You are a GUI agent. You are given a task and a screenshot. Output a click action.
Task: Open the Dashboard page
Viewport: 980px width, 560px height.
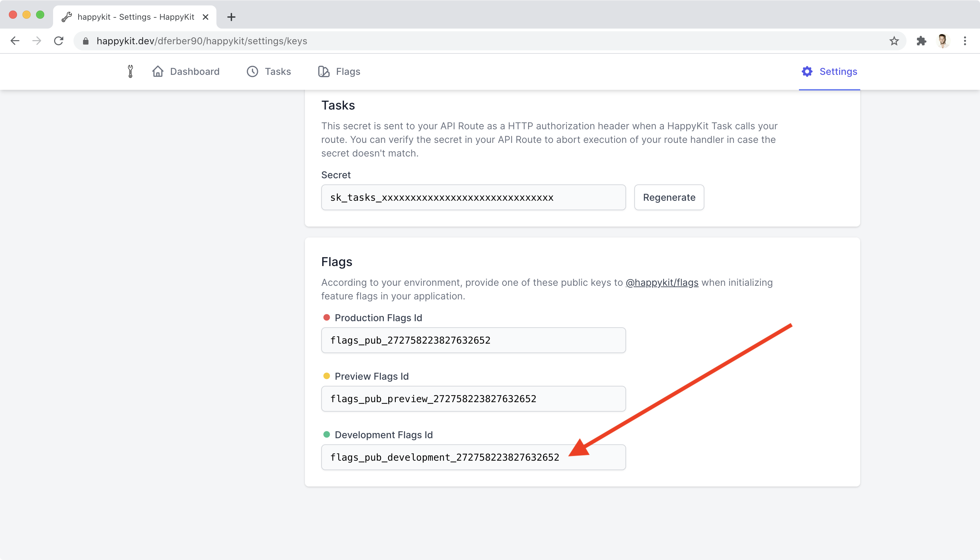(186, 71)
